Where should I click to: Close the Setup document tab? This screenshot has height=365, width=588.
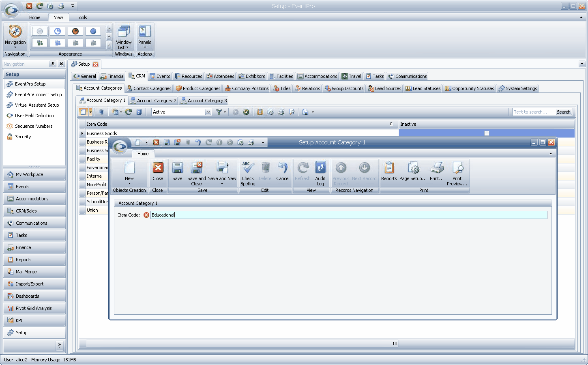pos(96,64)
